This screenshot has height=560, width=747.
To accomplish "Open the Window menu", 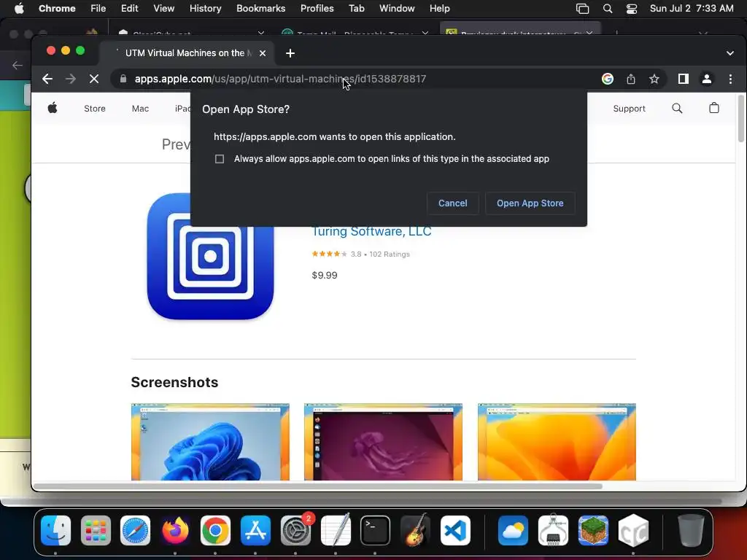I will pos(397,9).
